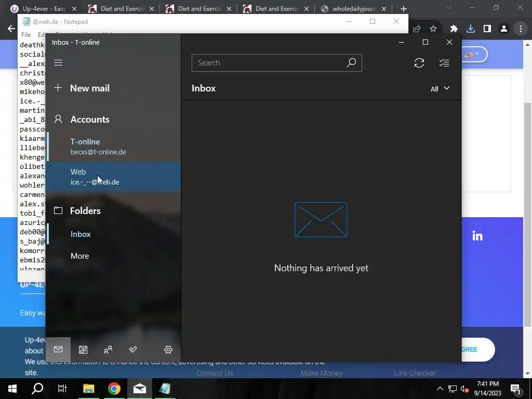This screenshot has height=399, width=532.
Task: Open Chrome tab search chevron
Action: (x=448, y=7)
